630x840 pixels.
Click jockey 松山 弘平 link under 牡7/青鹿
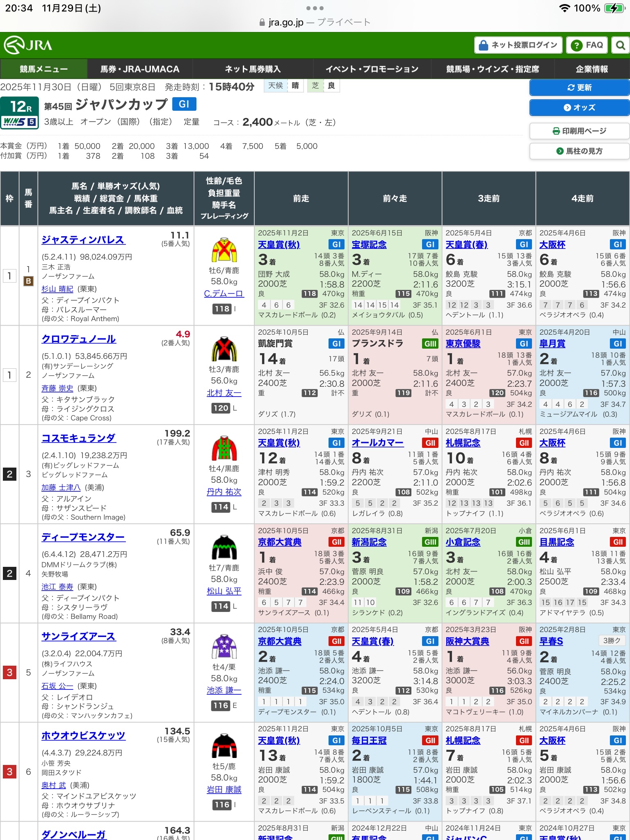(x=224, y=591)
